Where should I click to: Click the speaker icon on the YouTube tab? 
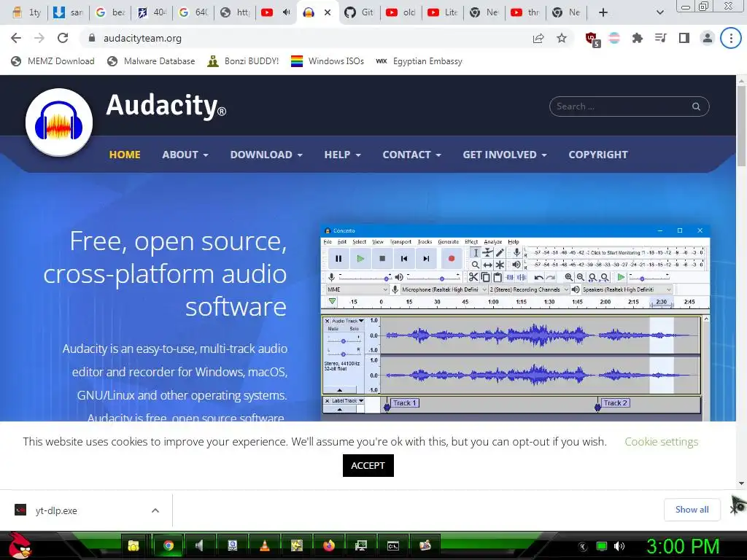pyautogui.click(x=286, y=12)
